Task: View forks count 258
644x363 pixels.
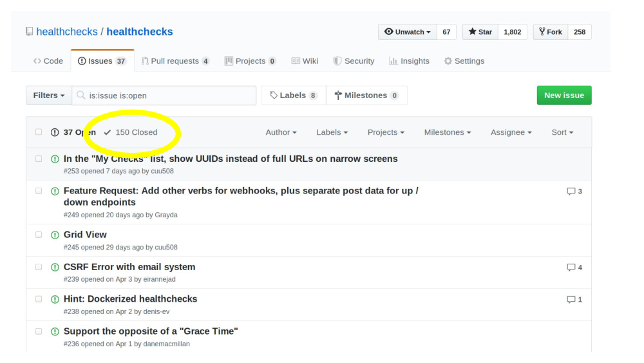Action: (580, 32)
